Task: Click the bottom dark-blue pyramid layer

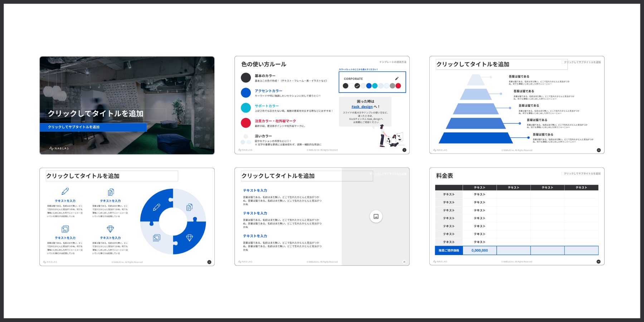Action: click(476, 138)
